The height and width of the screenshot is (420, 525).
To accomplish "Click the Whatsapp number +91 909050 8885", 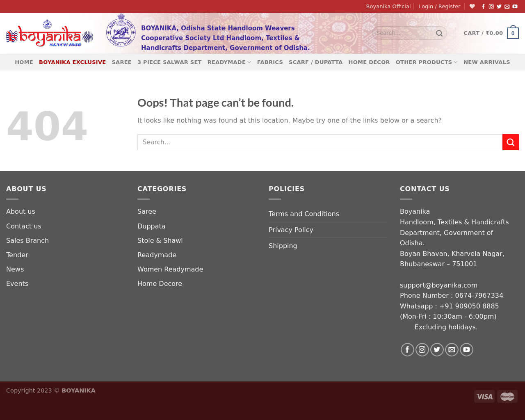I will (x=469, y=306).
